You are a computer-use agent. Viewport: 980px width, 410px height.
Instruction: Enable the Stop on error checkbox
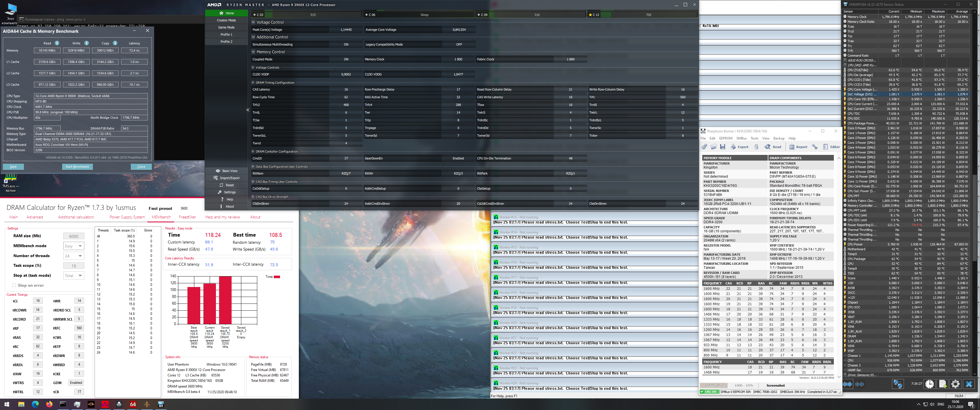tap(14, 285)
